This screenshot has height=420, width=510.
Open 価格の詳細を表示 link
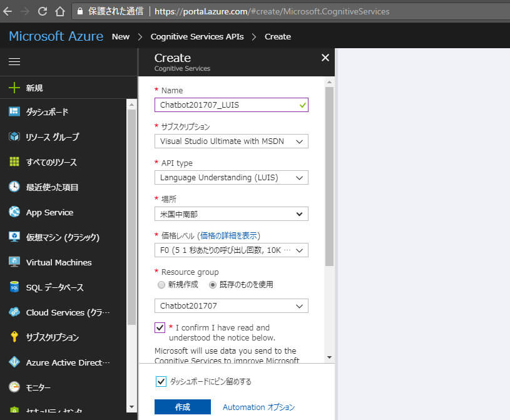pos(228,235)
